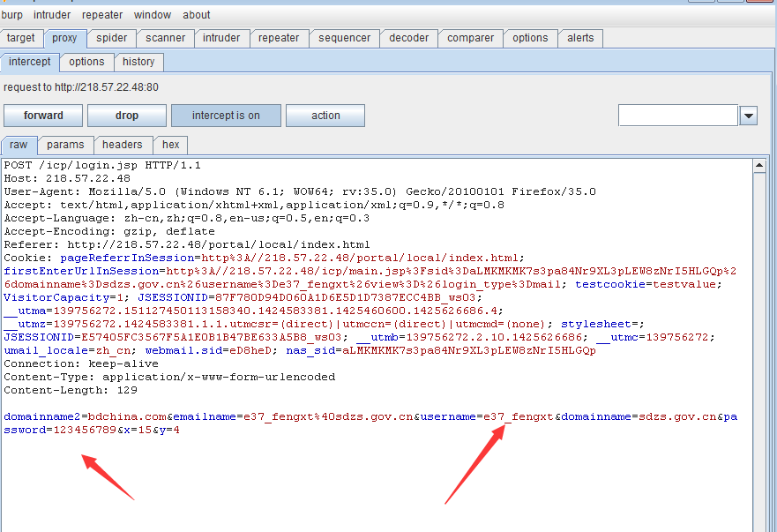Viewport: 777px width, 532px height.
Task: Click the empty combo box field
Action: click(x=678, y=116)
